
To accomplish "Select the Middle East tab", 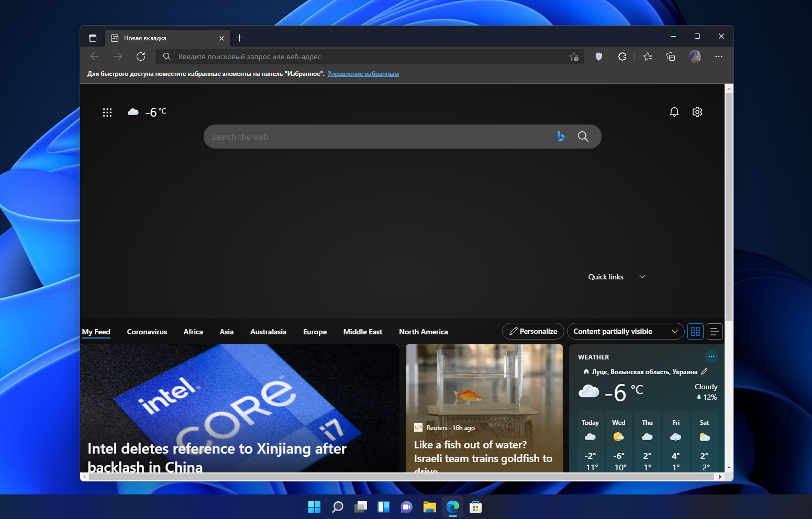I will click(x=363, y=332).
